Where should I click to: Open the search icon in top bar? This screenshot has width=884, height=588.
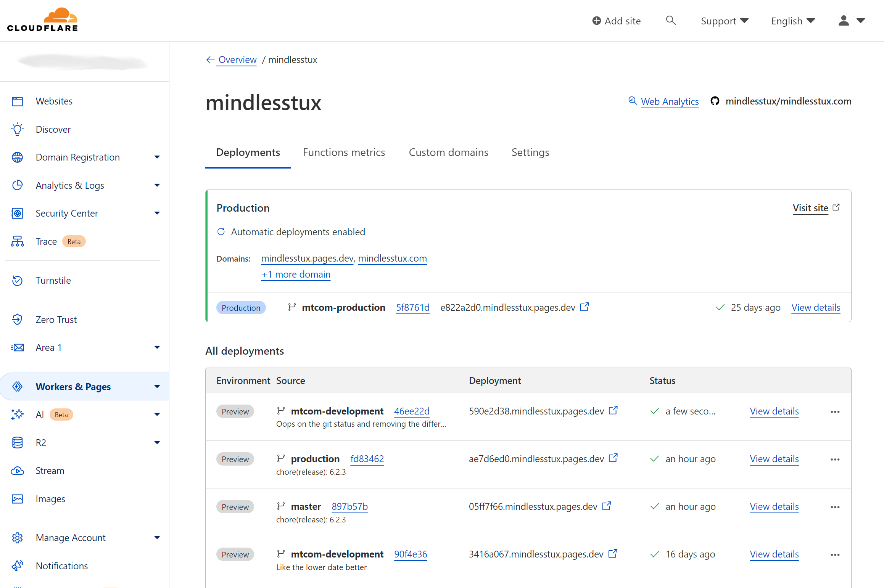coord(671,21)
